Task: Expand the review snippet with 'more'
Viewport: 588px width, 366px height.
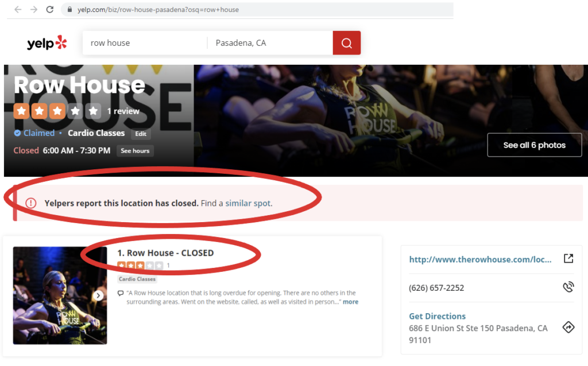Action: point(351,302)
